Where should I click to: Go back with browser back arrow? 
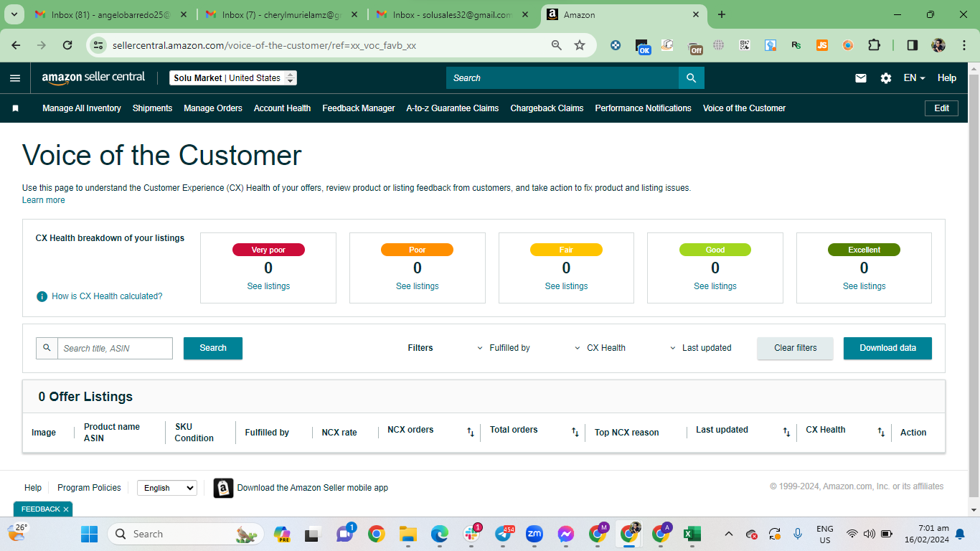[x=16, y=45]
